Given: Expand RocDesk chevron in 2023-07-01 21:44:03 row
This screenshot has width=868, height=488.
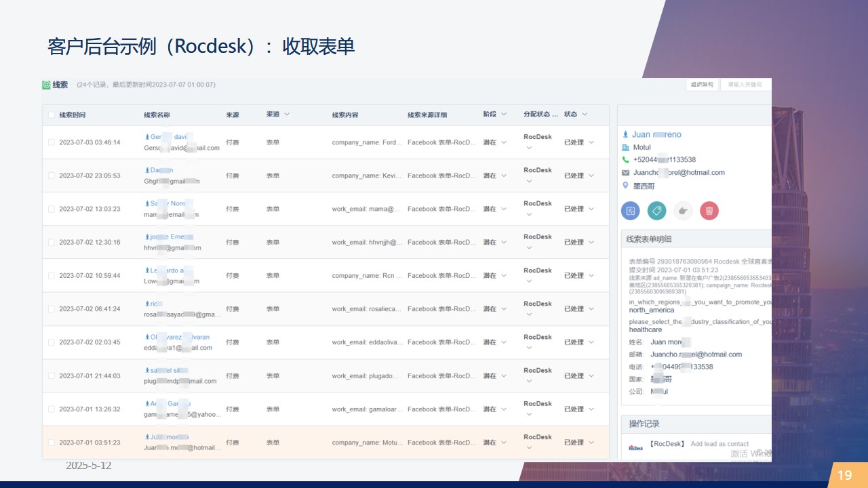Looking at the screenshot, I should pos(529,382).
